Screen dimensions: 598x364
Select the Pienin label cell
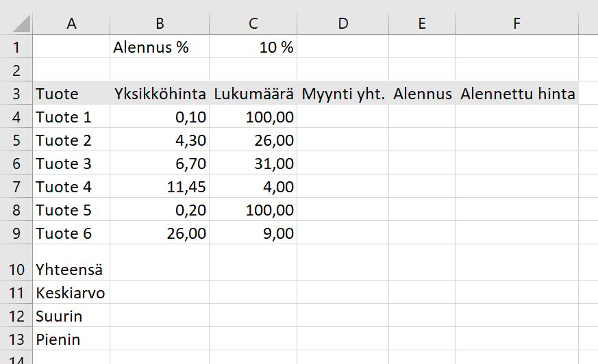tap(71, 339)
